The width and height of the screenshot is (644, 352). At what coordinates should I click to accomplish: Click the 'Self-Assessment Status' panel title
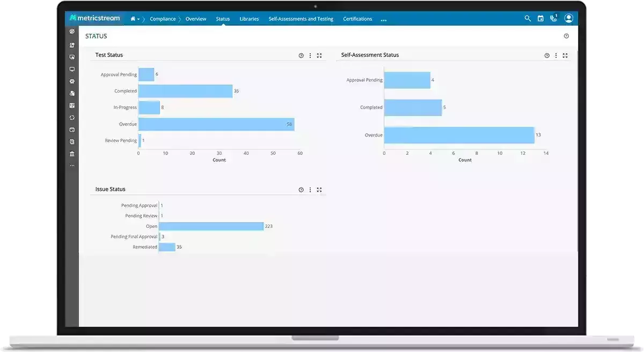370,55
